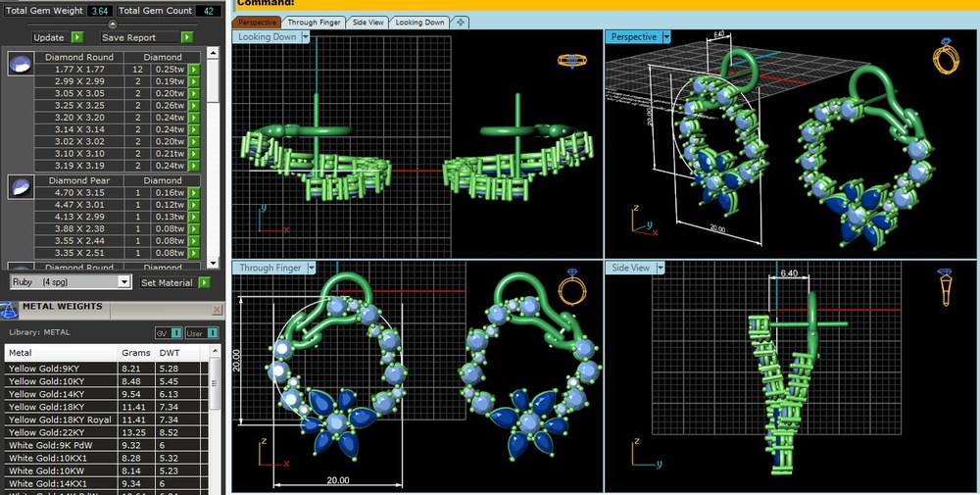Click green arrow on 3.10 X 3.10 row
980x495 pixels.
(194, 154)
